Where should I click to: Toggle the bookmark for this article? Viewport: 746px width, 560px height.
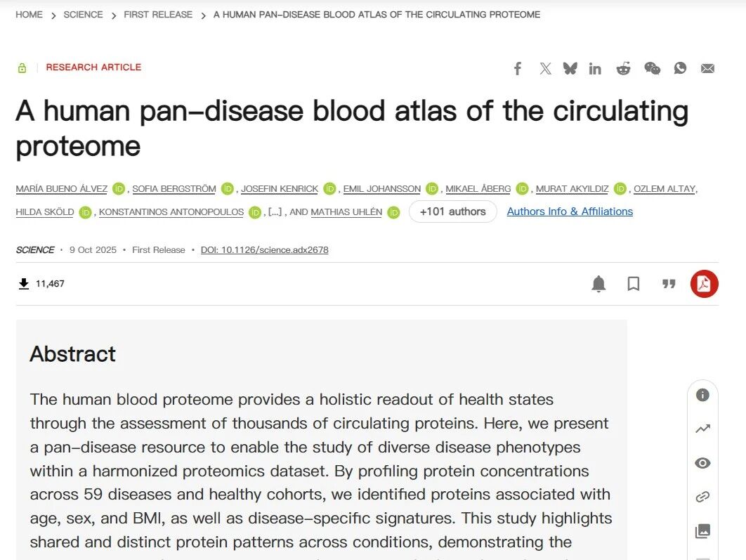634,284
